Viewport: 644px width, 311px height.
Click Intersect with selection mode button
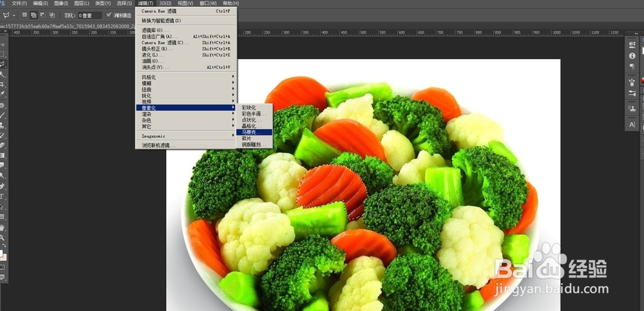[x=52, y=15]
